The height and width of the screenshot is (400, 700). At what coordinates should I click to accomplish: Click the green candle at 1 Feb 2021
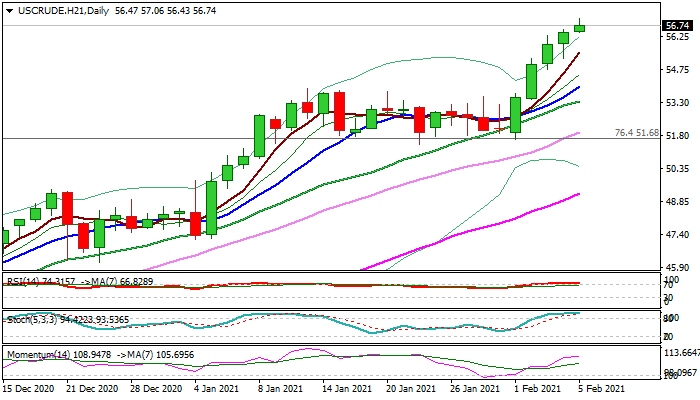click(x=516, y=114)
